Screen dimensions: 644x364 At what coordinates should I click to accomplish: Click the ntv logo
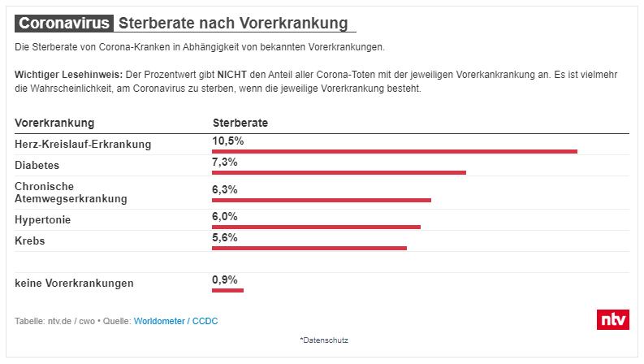[612, 319]
